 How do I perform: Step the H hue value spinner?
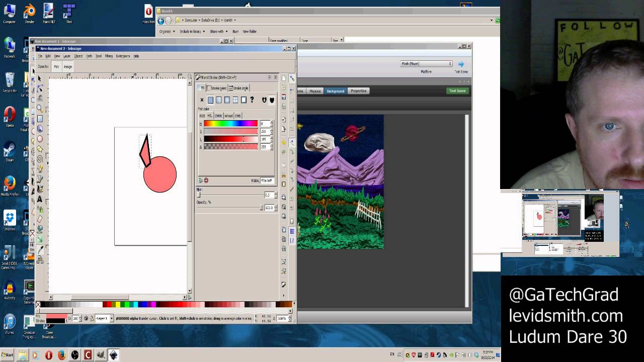(272, 123)
